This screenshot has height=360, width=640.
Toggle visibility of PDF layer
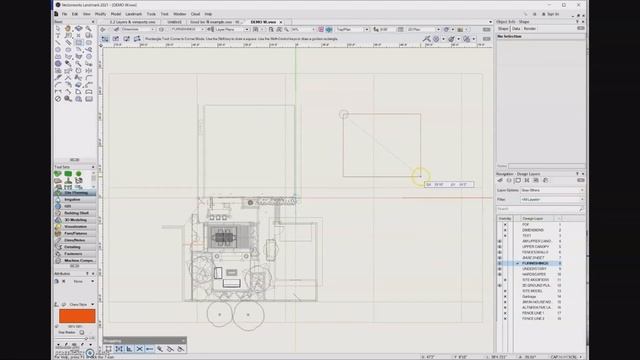(x=505, y=224)
